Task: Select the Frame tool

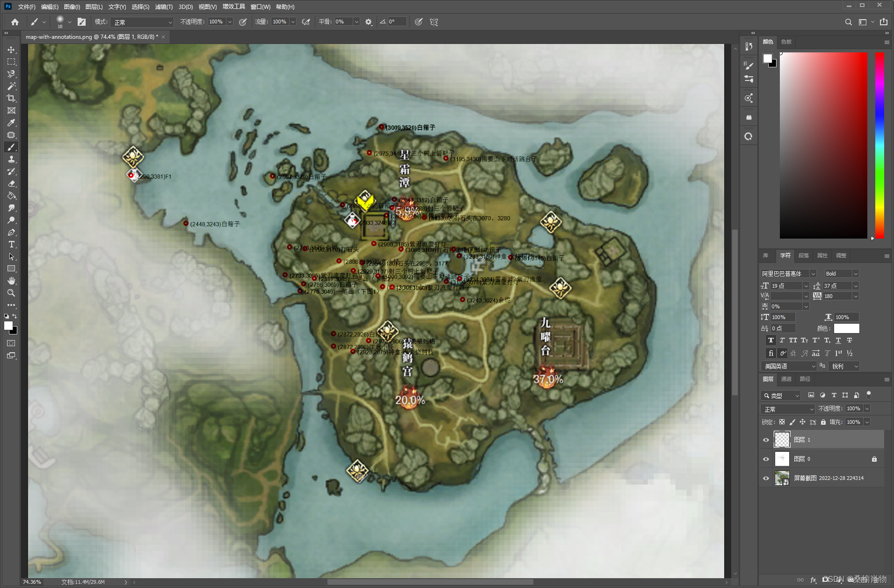Action: [11, 110]
